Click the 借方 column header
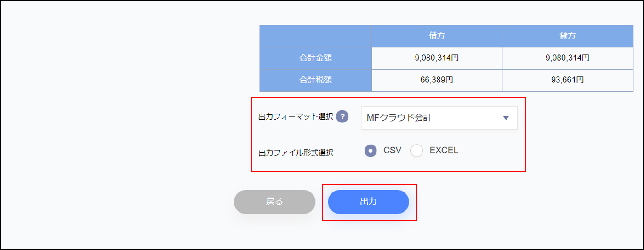 (437, 35)
